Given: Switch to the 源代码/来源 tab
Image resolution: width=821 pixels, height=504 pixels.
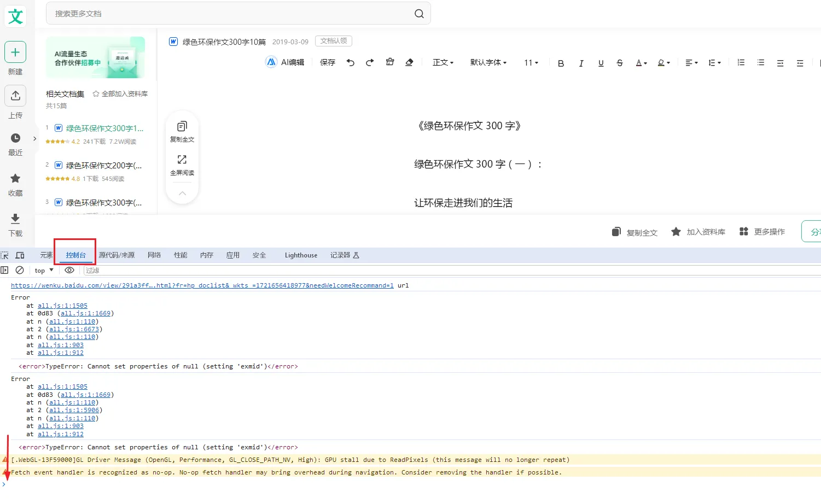Looking at the screenshot, I should [117, 255].
